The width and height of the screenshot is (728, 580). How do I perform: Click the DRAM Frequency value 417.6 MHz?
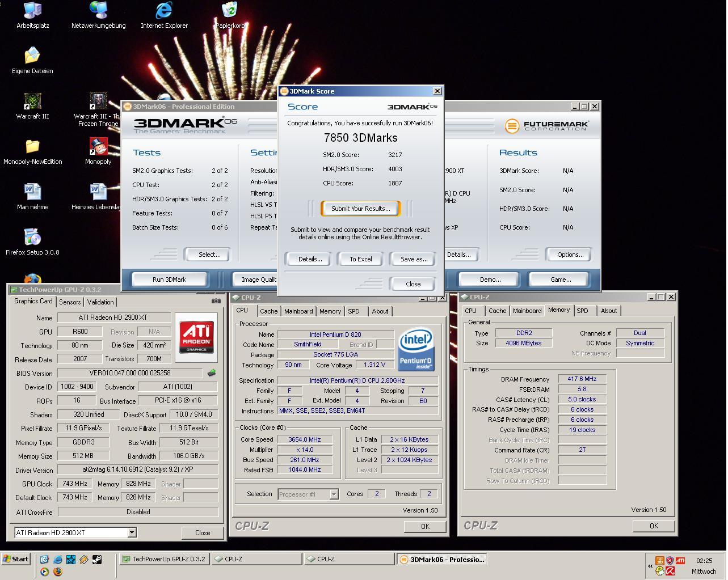pyautogui.click(x=582, y=379)
